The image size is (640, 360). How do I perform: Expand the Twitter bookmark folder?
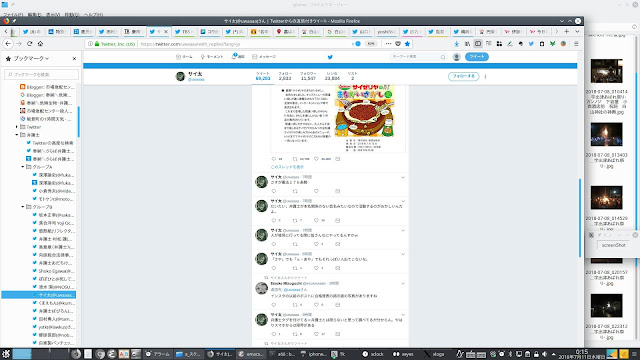point(17,127)
